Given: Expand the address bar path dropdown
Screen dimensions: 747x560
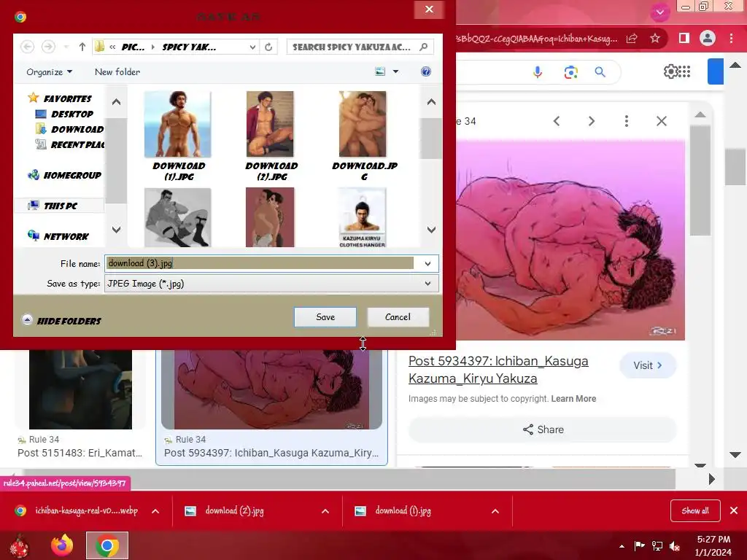Looking at the screenshot, I should pyautogui.click(x=252, y=47).
